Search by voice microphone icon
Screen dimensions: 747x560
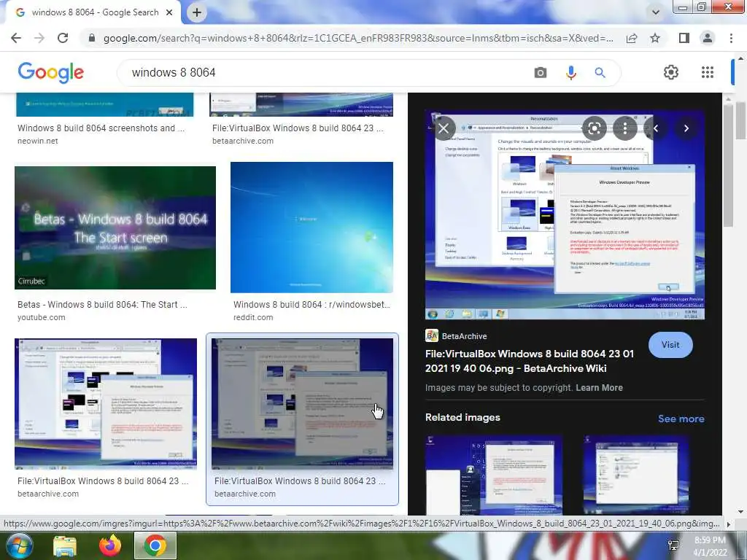click(570, 72)
